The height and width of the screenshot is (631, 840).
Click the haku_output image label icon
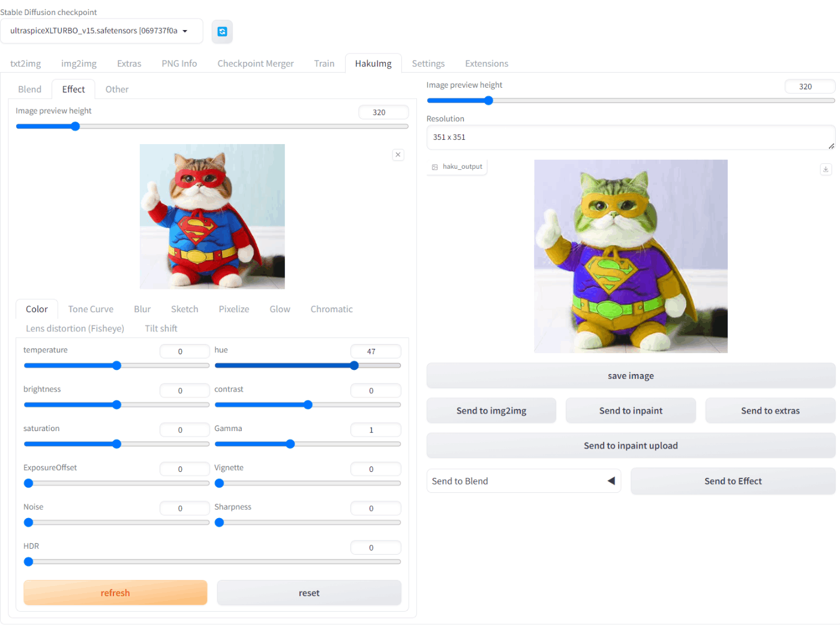pyautogui.click(x=435, y=167)
